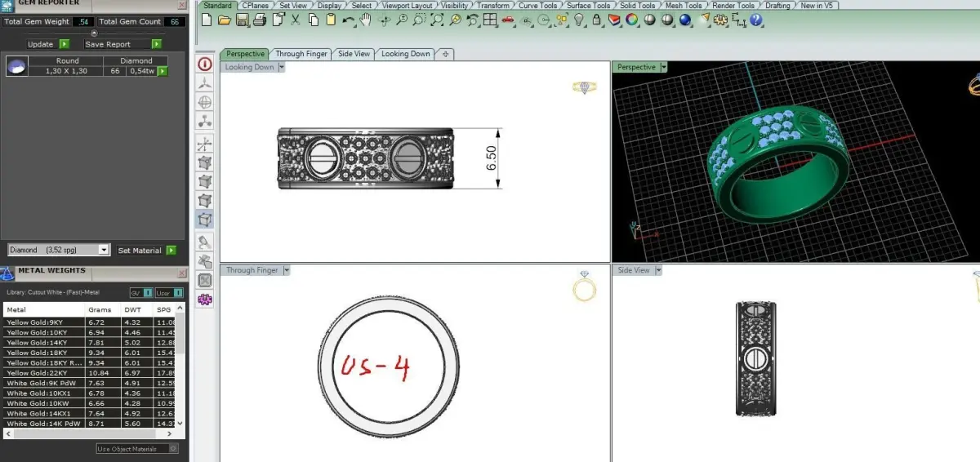Click the Print icon
The image size is (980, 462).
(261, 20)
